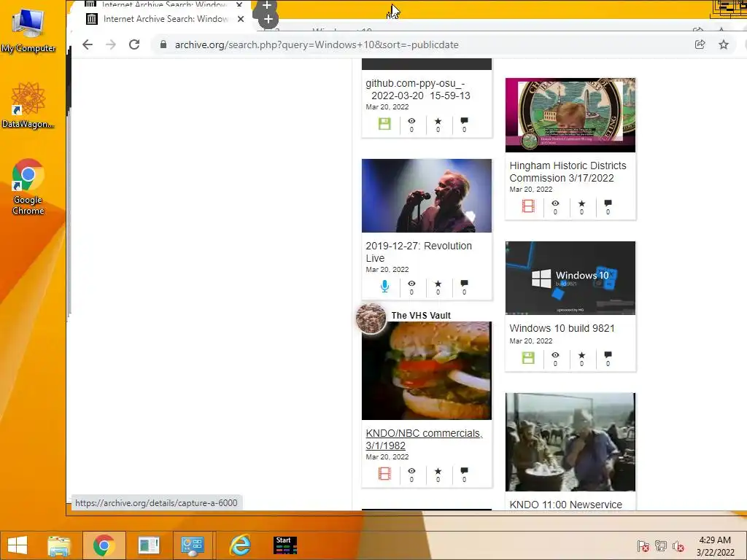Bookmark this page with the star icon

(724, 44)
